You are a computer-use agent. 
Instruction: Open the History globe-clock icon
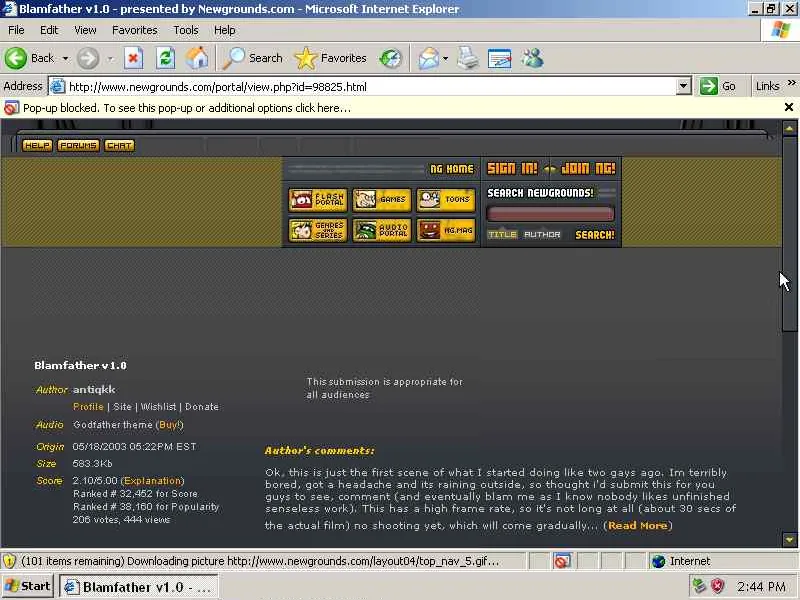(390, 58)
